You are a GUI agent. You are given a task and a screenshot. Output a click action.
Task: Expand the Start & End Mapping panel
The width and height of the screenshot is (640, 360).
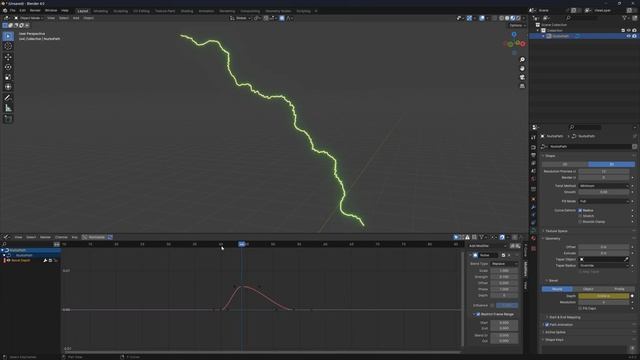[x=563, y=317]
